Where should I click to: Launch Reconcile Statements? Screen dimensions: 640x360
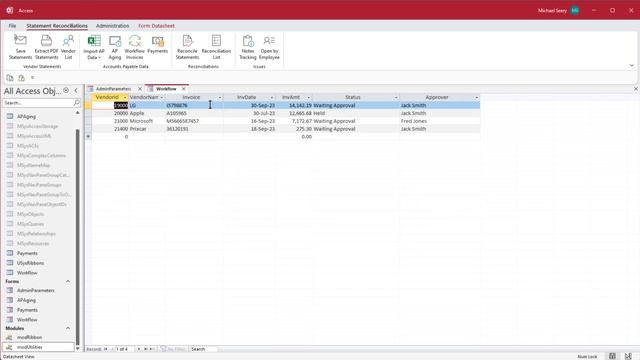(x=187, y=47)
